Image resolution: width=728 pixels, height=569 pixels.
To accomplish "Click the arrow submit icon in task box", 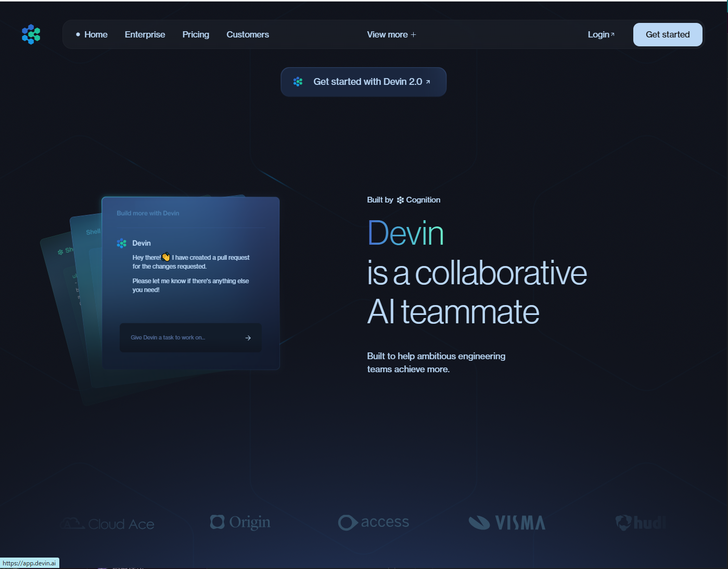I will (x=248, y=338).
